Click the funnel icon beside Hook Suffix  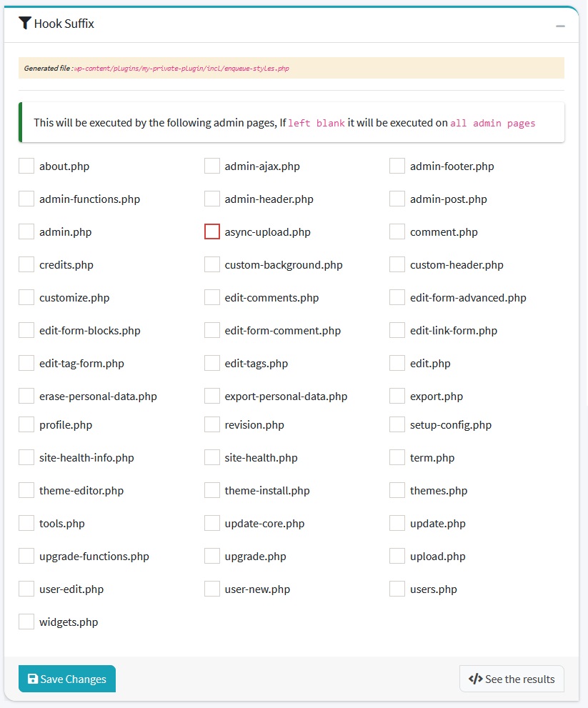pyautogui.click(x=25, y=24)
